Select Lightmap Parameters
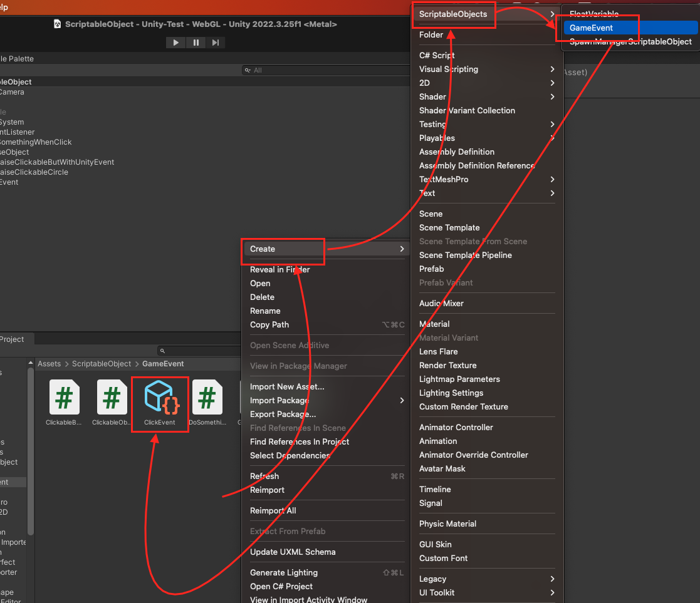The height and width of the screenshot is (603, 700). coord(486,379)
